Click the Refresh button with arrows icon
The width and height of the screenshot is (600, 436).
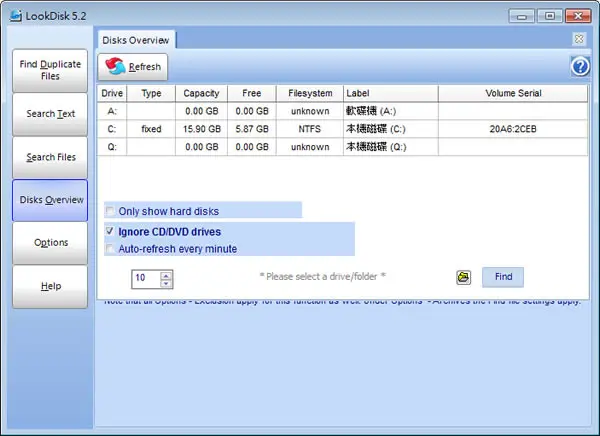[132, 67]
